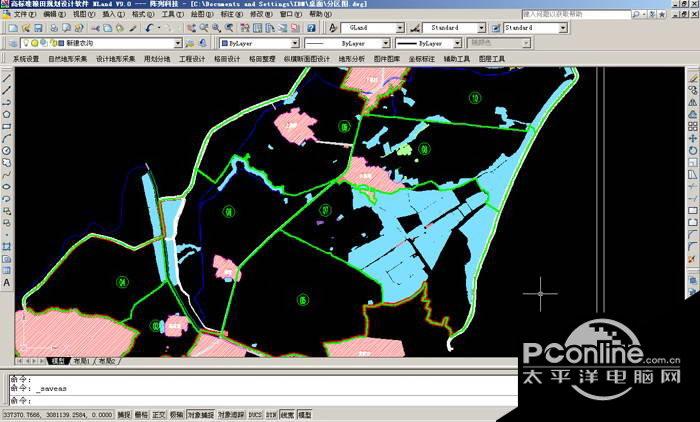The image size is (700, 422).
Task: Toggle 极轴 (Polar) tracking in status bar
Action: pos(176,415)
